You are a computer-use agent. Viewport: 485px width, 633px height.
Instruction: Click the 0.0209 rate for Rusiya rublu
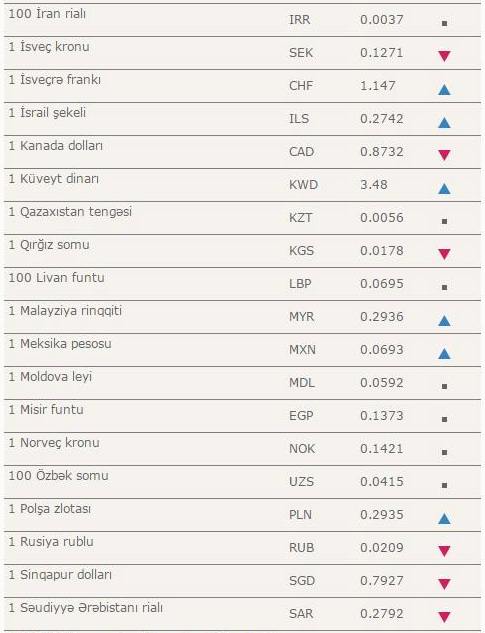click(x=382, y=547)
